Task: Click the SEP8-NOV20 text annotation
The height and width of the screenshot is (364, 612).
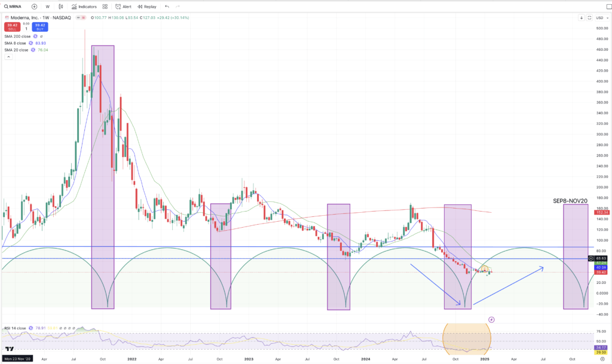Action: (x=570, y=201)
